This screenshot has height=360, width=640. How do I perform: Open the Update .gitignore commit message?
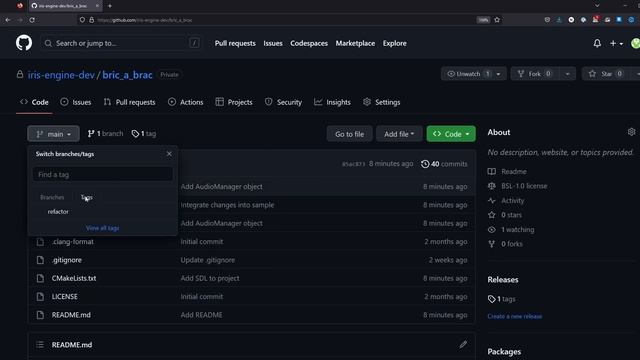[208, 260]
